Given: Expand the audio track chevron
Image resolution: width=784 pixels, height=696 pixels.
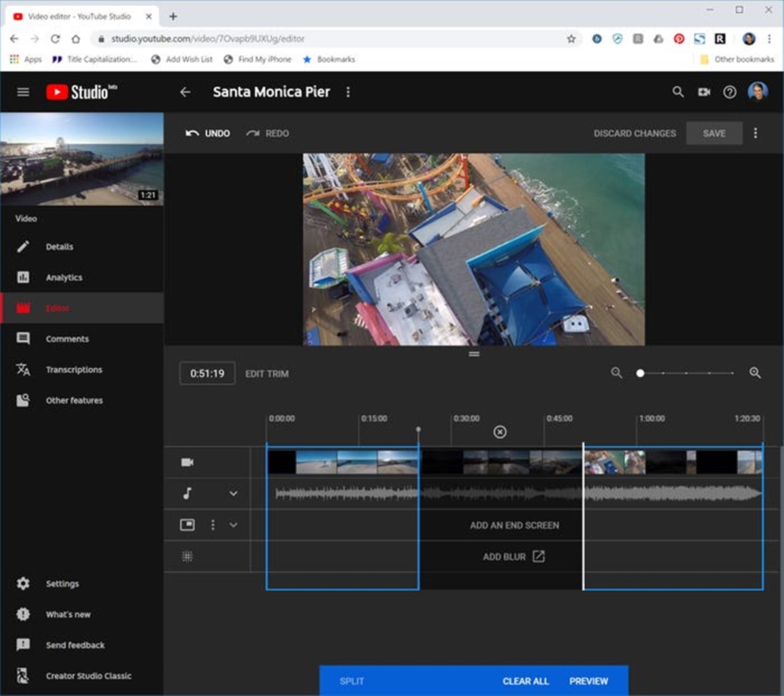Looking at the screenshot, I should [233, 494].
